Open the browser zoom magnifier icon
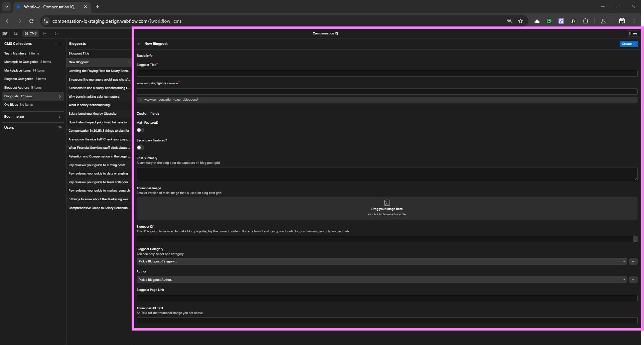The image size is (644, 345). pos(509,21)
